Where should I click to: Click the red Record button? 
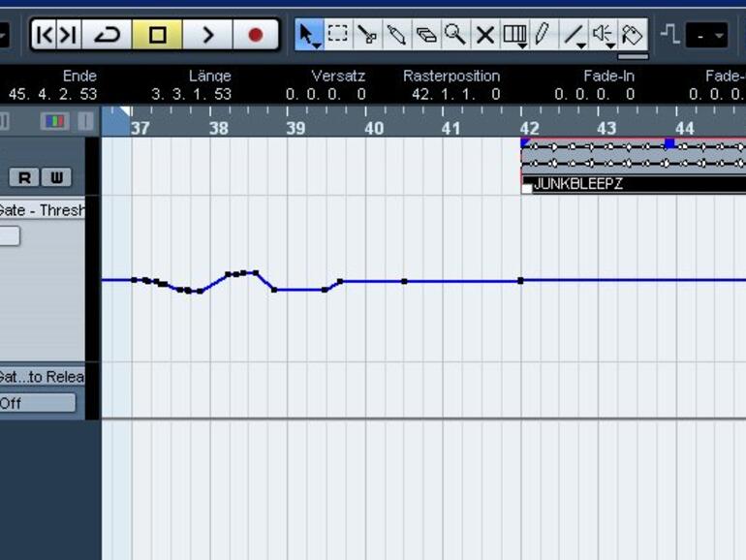coord(256,35)
